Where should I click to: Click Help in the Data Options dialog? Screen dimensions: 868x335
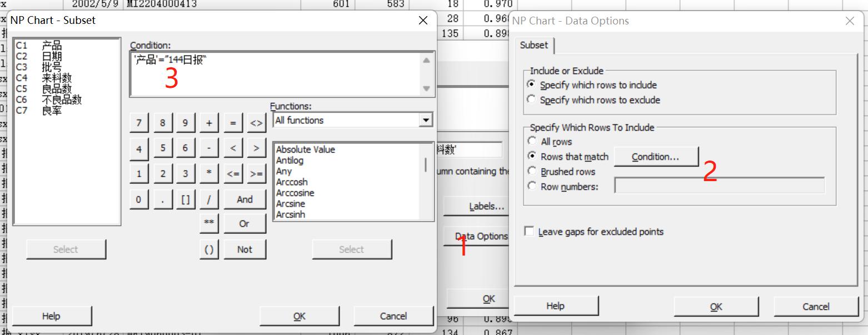(x=555, y=306)
